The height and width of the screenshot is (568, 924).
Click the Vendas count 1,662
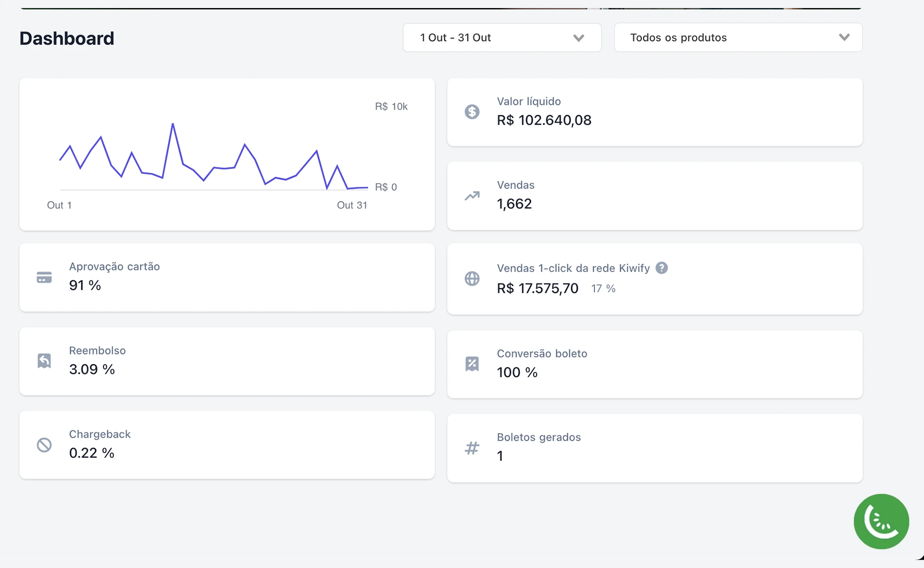click(x=514, y=204)
